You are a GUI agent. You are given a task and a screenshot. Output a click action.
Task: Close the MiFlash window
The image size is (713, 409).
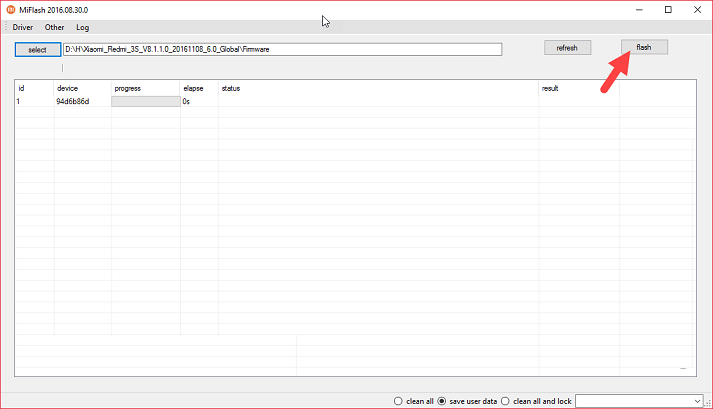(697, 10)
